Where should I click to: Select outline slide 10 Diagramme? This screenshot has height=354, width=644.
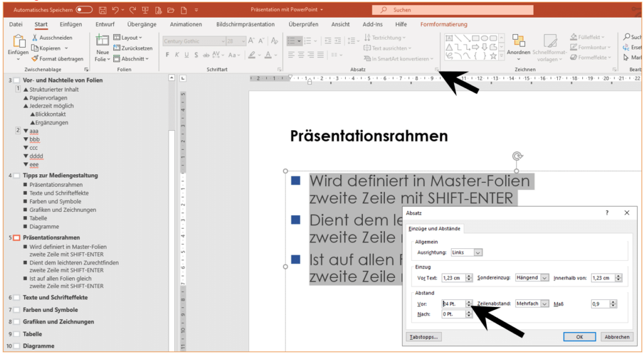tap(38, 346)
